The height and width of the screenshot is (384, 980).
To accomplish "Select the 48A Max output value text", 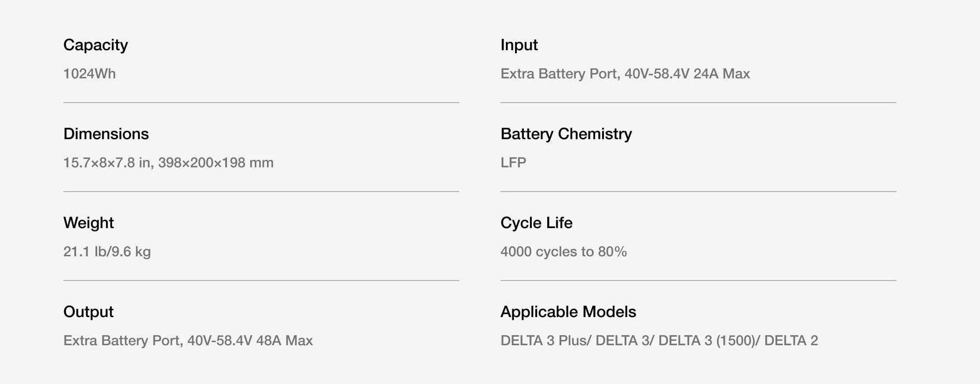I will tap(284, 340).
